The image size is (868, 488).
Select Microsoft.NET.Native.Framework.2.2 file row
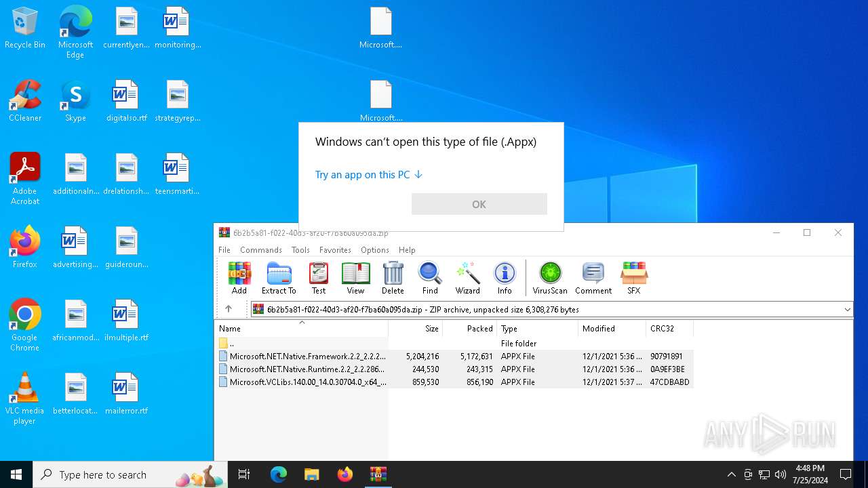(454, 357)
